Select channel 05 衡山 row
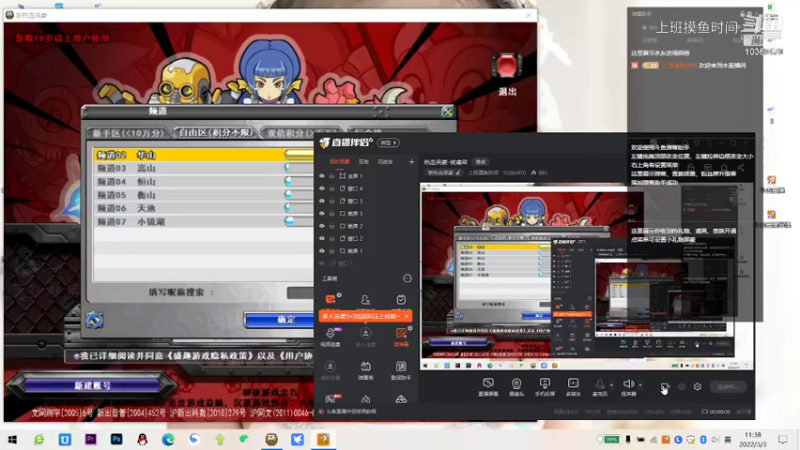The width and height of the screenshot is (800, 450). 204,195
